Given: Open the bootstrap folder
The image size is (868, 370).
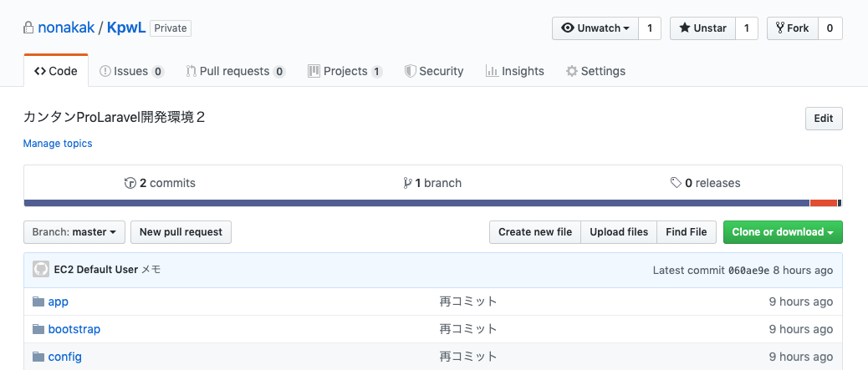Looking at the screenshot, I should click(74, 329).
